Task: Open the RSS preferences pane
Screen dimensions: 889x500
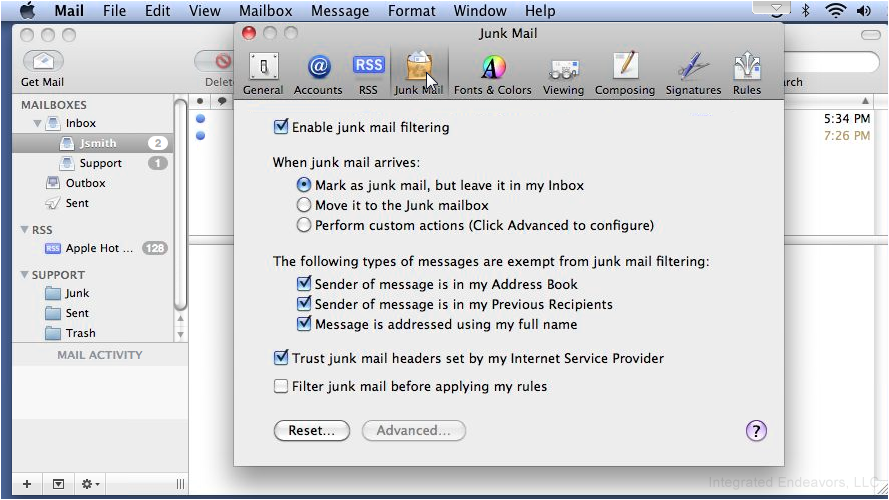Action: pyautogui.click(x=369, y=74)
